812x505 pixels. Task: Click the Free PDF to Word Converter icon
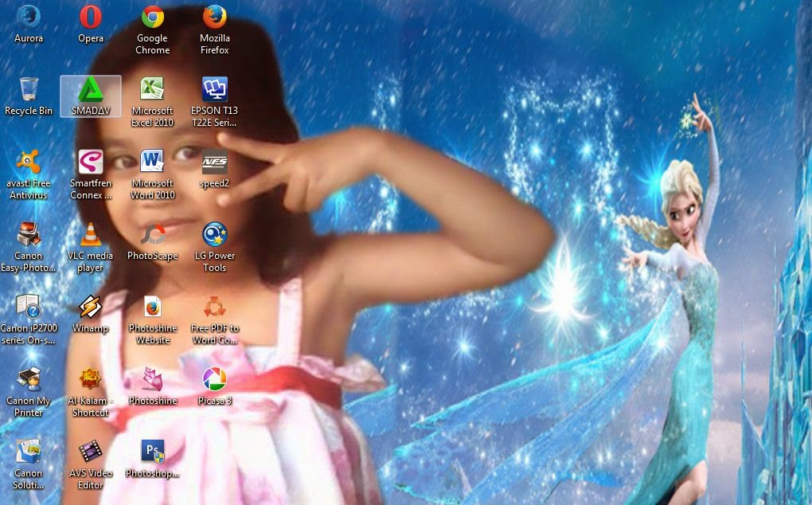coord(214,307)
